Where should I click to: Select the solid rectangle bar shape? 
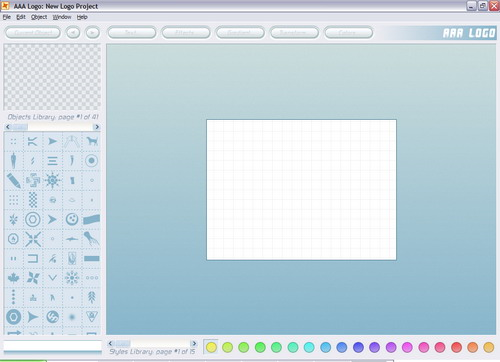pos(92,258)
